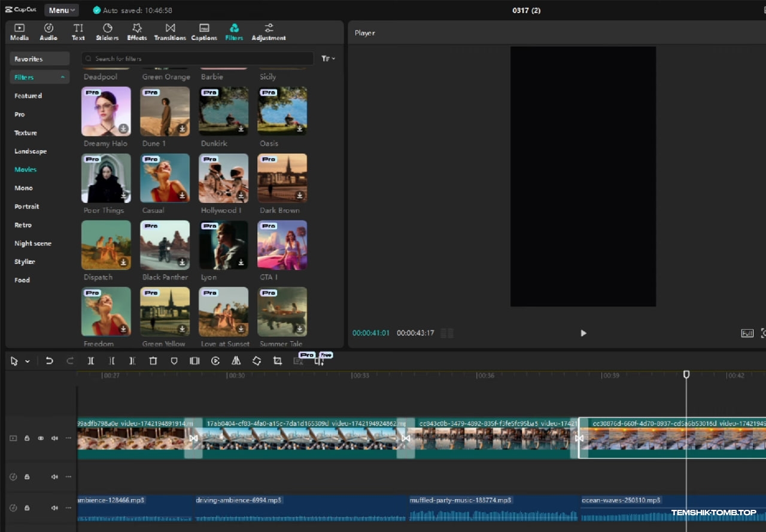Download the Casual filter
The height and width of the screenshot is (532, 766).
(183, 196)
